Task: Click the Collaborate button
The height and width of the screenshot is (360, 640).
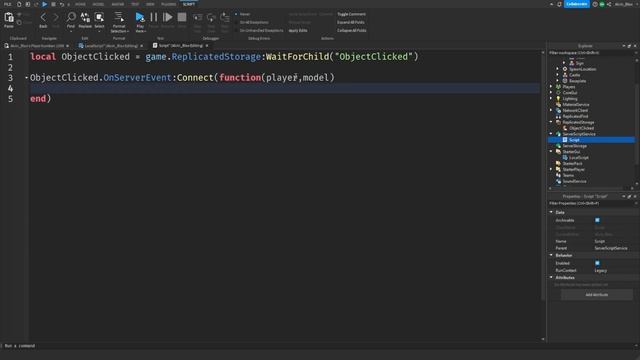Action: point(577,4)
